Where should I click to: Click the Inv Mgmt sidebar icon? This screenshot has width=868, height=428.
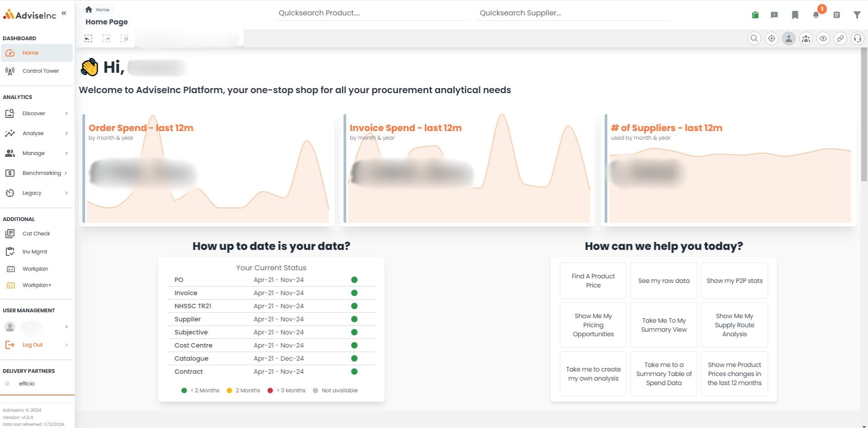click(10, 252)
